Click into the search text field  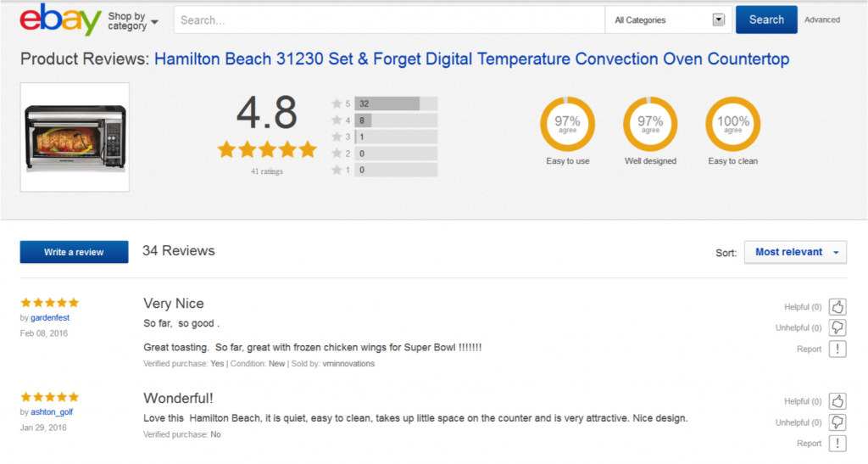pyautogui.click(x=388, y=20)
